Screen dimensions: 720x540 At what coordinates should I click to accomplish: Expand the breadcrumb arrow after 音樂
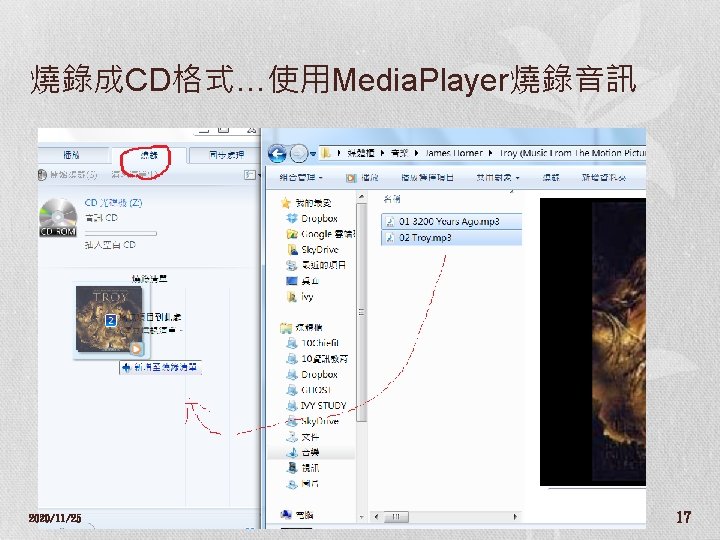click(416, 153)
